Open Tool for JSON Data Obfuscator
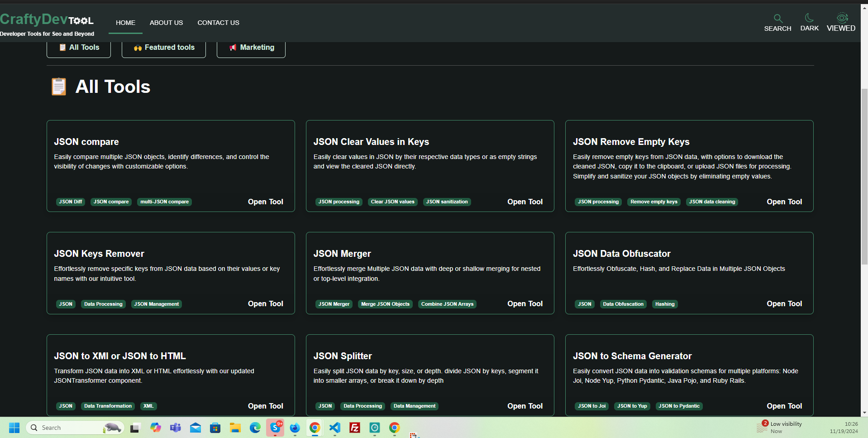This screenshot has height=438, width=868. coord(784,303)
